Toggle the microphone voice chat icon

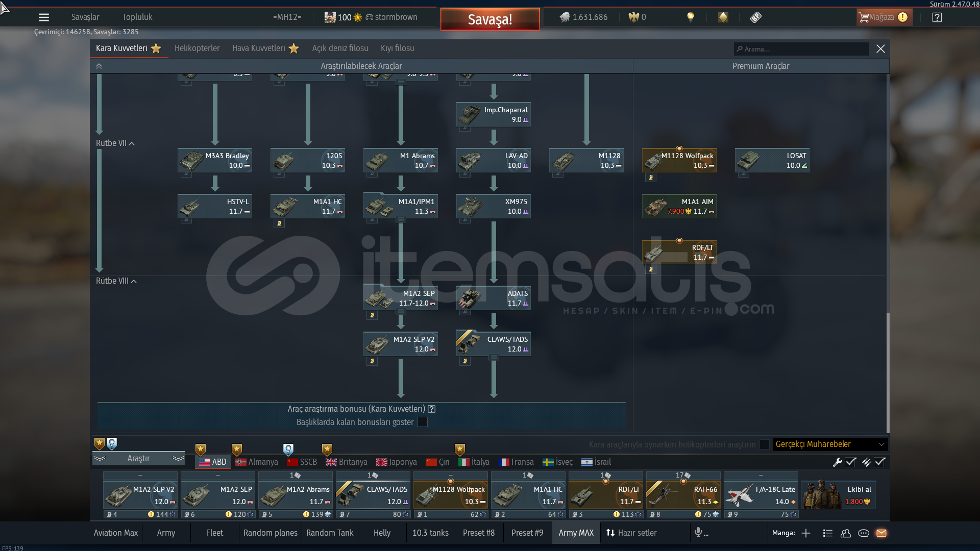pyautogui.click(x=698, y=533)
